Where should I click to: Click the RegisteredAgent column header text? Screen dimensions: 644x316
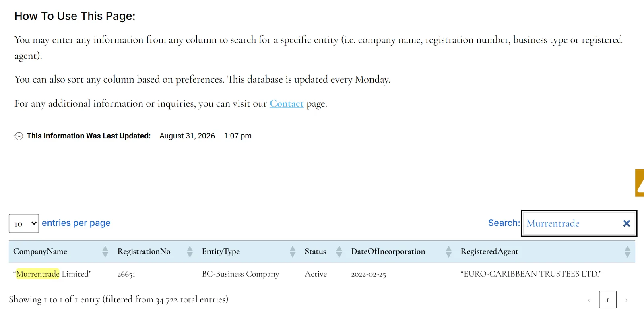489,252
